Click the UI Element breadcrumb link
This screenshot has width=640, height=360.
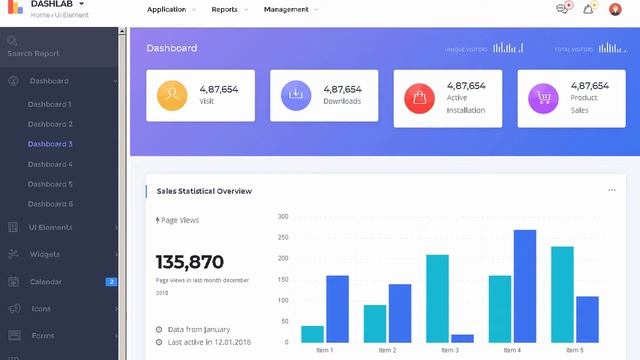click(x=72, y=15)
